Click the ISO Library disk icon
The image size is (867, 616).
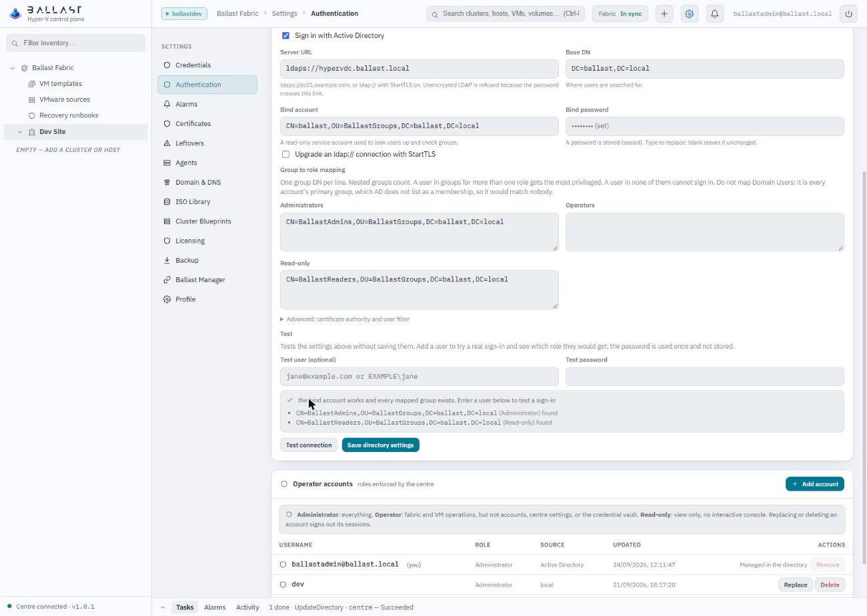[167, 202]
